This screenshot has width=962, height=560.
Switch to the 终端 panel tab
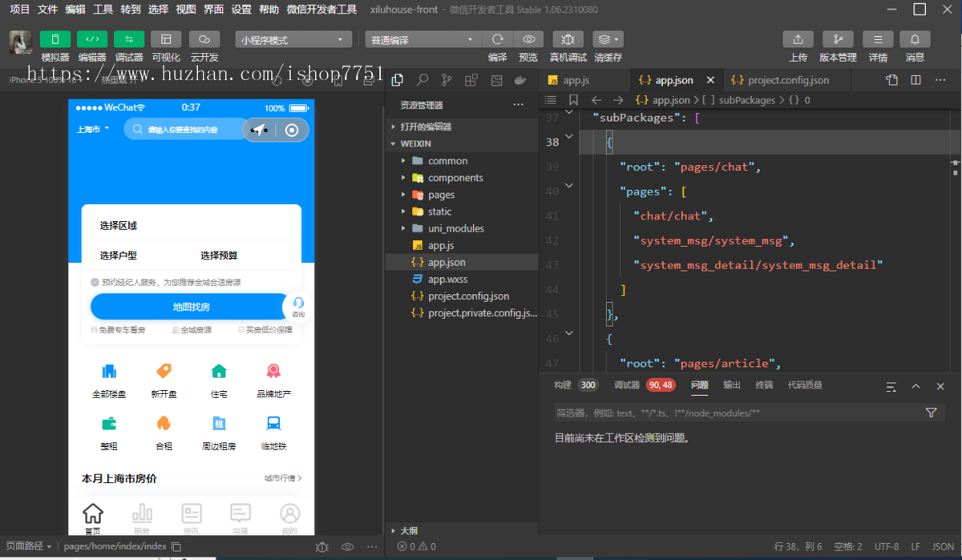(764, 385)
